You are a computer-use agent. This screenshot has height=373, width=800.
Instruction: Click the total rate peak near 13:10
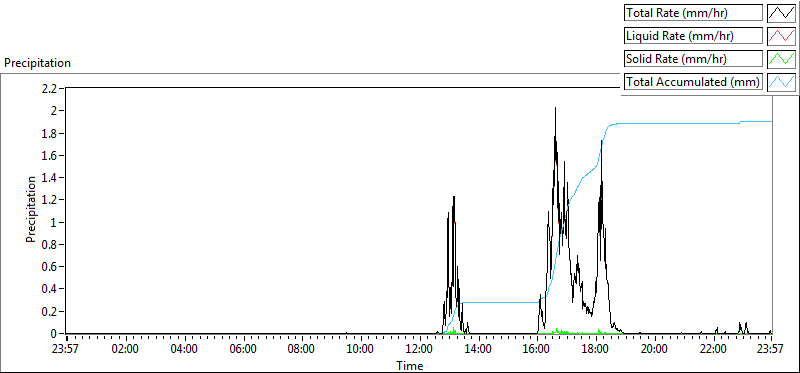click(453, 198)
